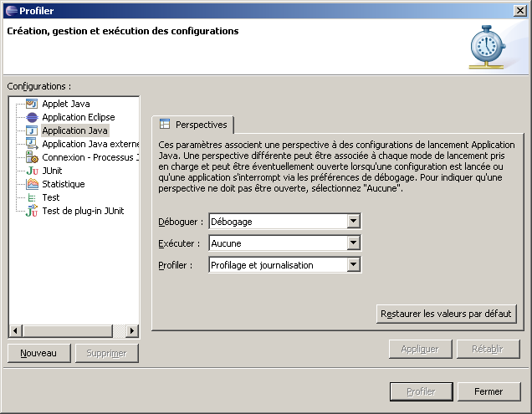Screen dimensions: 532x414
Task: Select the Test configuration entry
Action: [x=50, y=197]
